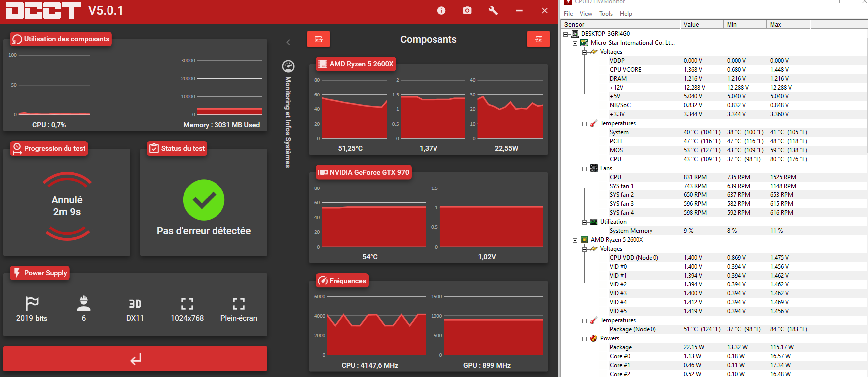Click the green checkmark status icon
The width and height of the screenshot is (868, 377).
tap(204, 200)
